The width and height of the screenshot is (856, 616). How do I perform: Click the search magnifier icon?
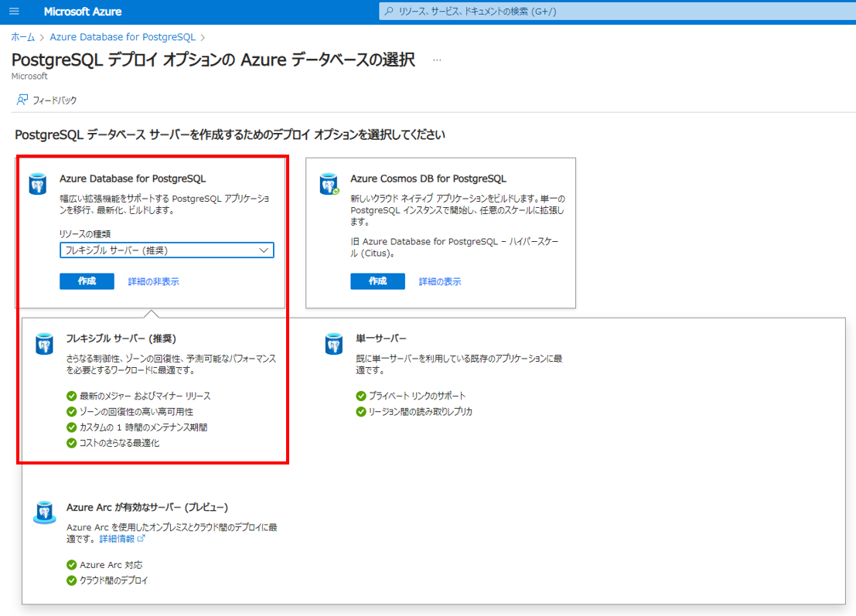click(389, 11)
